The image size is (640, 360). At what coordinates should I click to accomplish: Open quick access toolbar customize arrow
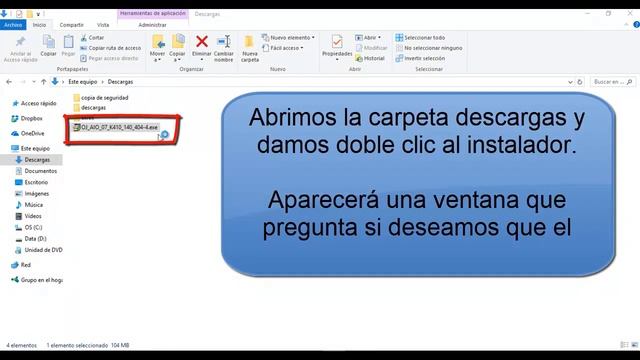(x=38, y=14)
